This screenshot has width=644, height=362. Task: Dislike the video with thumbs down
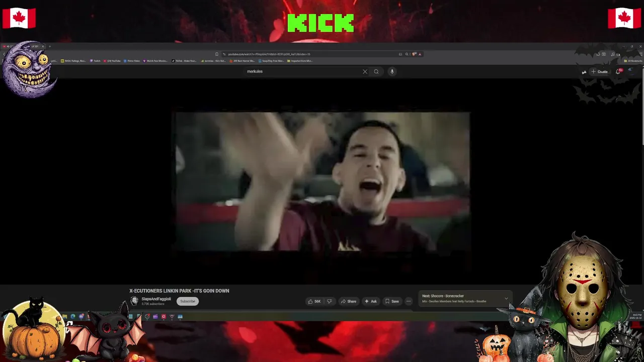(x=330, y=301)
